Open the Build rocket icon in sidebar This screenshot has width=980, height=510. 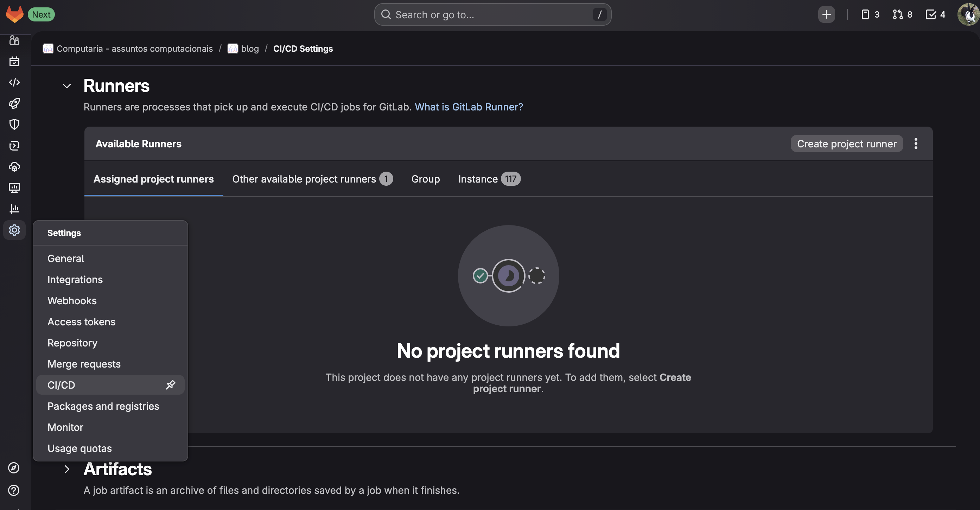click(x=14, y=103)
